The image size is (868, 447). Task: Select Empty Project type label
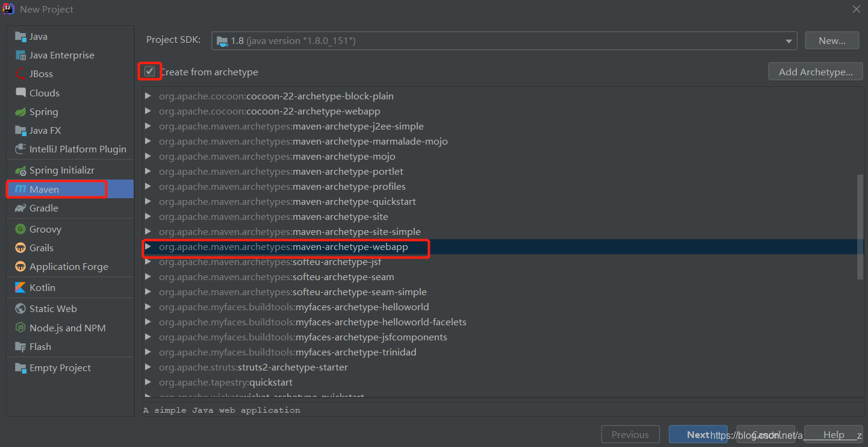60,367
